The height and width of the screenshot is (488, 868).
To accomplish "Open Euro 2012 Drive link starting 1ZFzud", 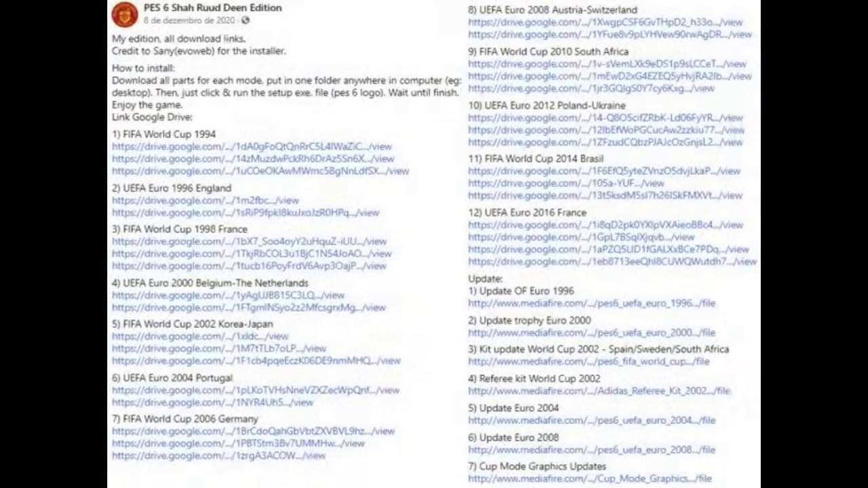I will [606, 142].
